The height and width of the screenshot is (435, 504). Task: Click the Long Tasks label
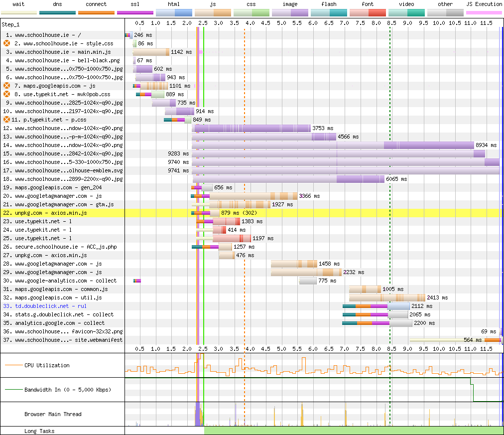[x=39, y=431]
